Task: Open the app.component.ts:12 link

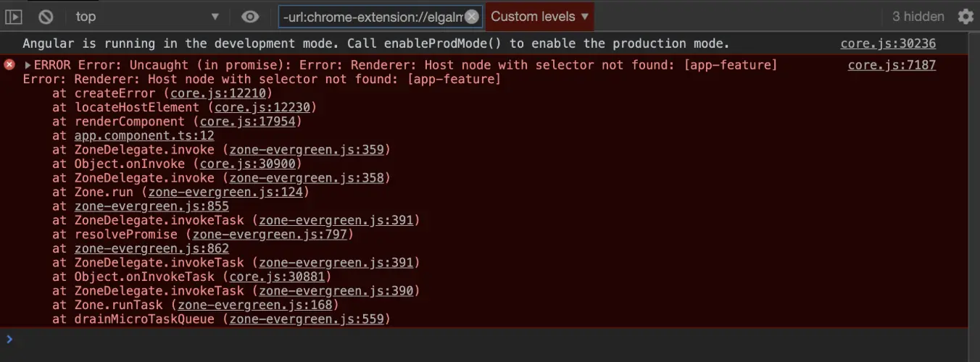Action: [x=144, y=135]
